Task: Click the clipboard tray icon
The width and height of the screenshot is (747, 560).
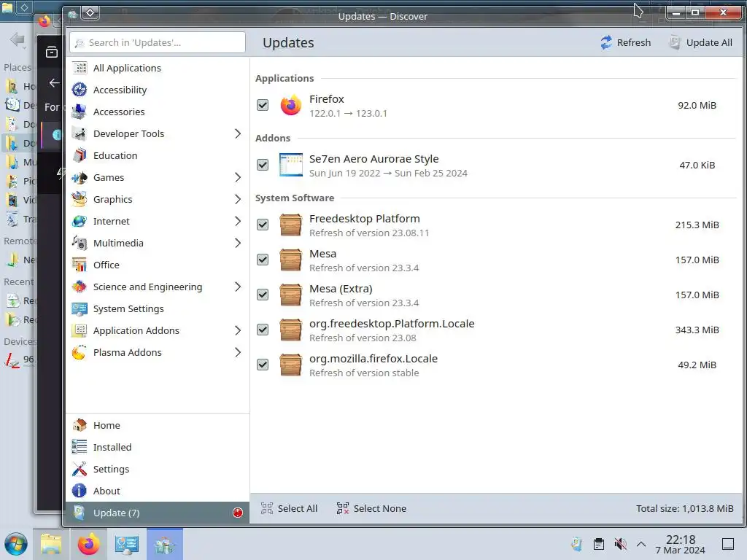Action: click(x=599, y=544)
